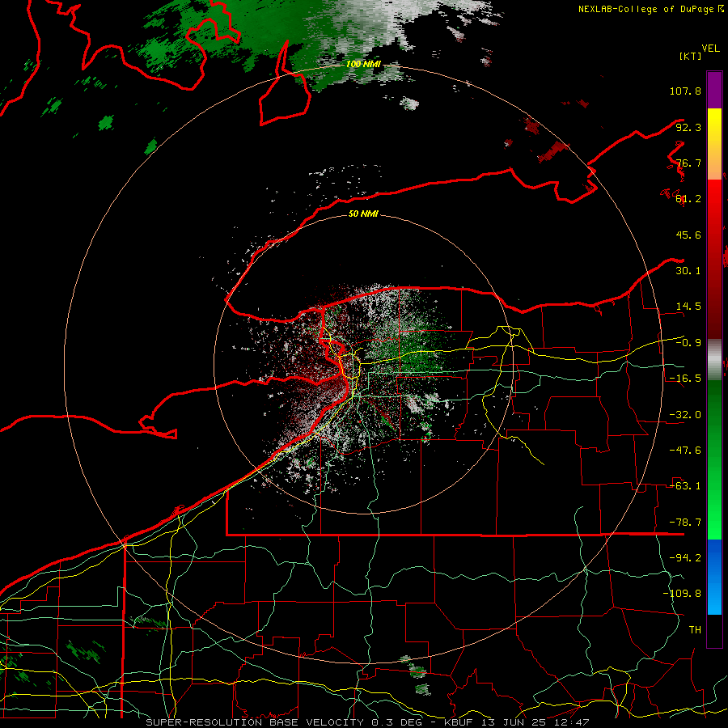The width and height of the screenshot is (728, 728).
Task: Click the -94.2 velocity scale label
Action: (x=685, y=558)
